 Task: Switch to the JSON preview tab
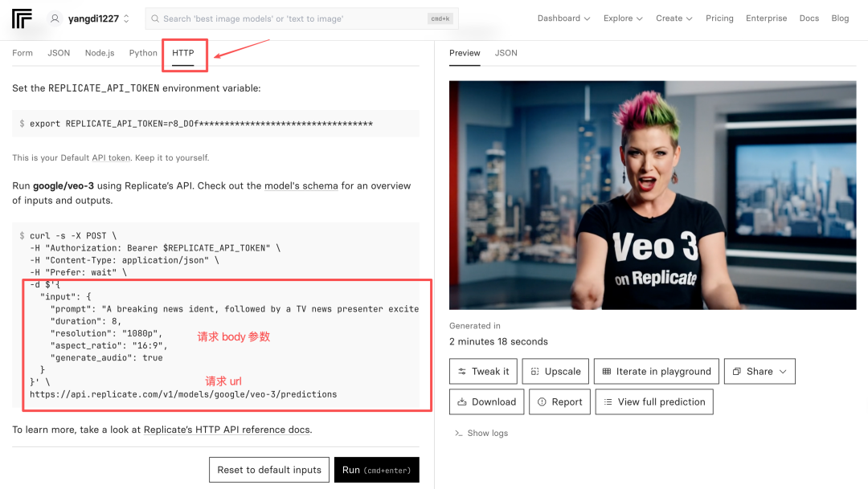(506, 53)
